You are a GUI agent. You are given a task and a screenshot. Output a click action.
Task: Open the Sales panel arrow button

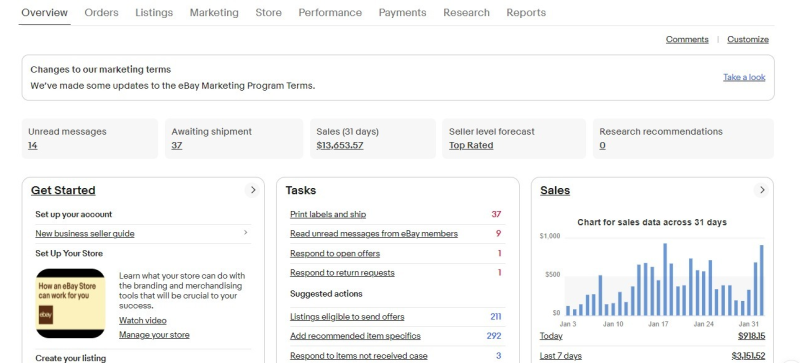[761, 190]
